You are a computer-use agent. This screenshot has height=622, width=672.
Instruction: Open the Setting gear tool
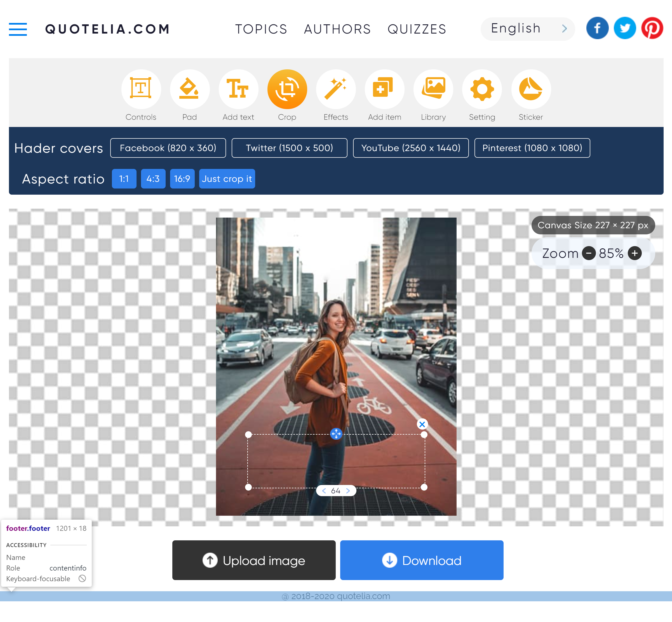[x=482, y=89]
